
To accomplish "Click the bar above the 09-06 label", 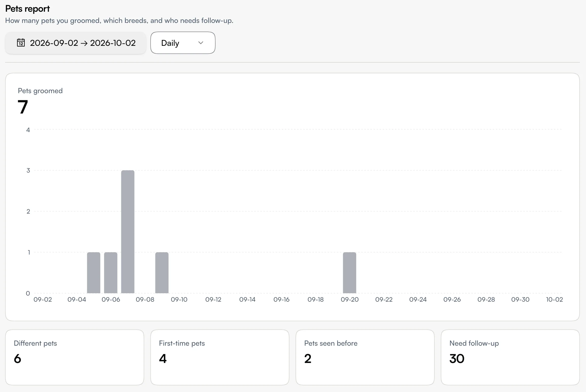I will click(x=111, y=273).
